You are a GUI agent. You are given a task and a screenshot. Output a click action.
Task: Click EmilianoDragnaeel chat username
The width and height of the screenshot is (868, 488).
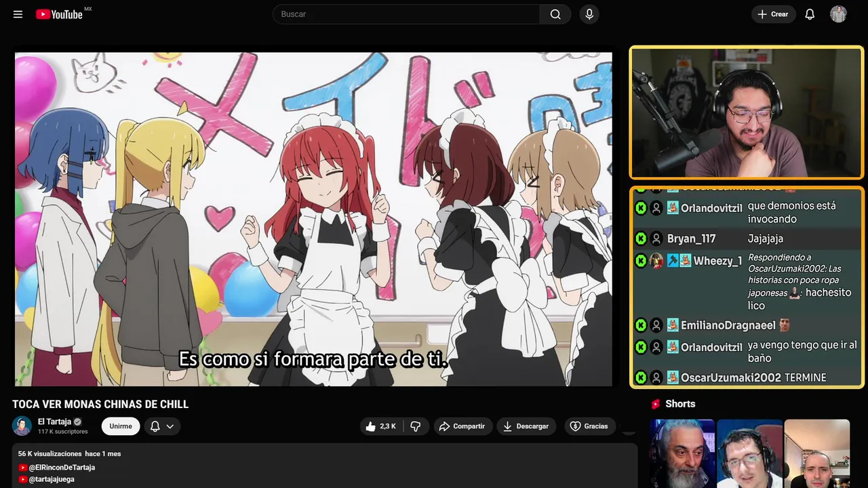(728, 325)
